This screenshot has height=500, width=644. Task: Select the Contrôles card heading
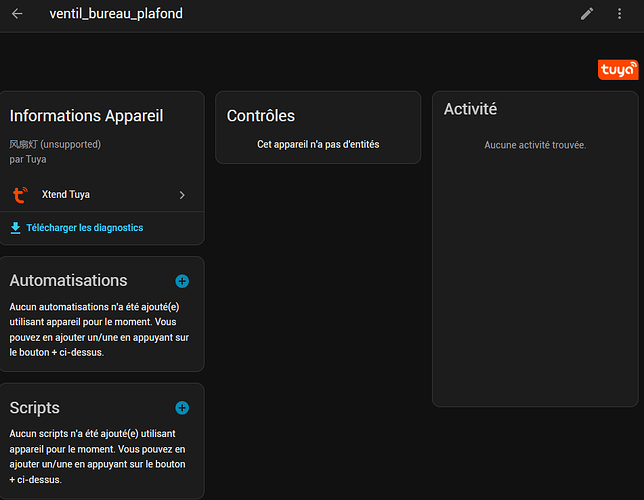coord(261,116)
